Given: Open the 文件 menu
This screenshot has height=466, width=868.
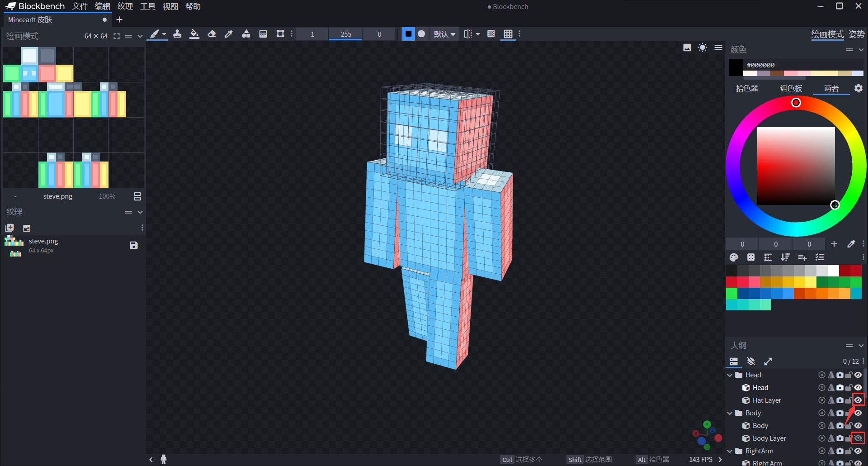Looking at the screenshot, I should pyautogui.click(x=80, y=6).
